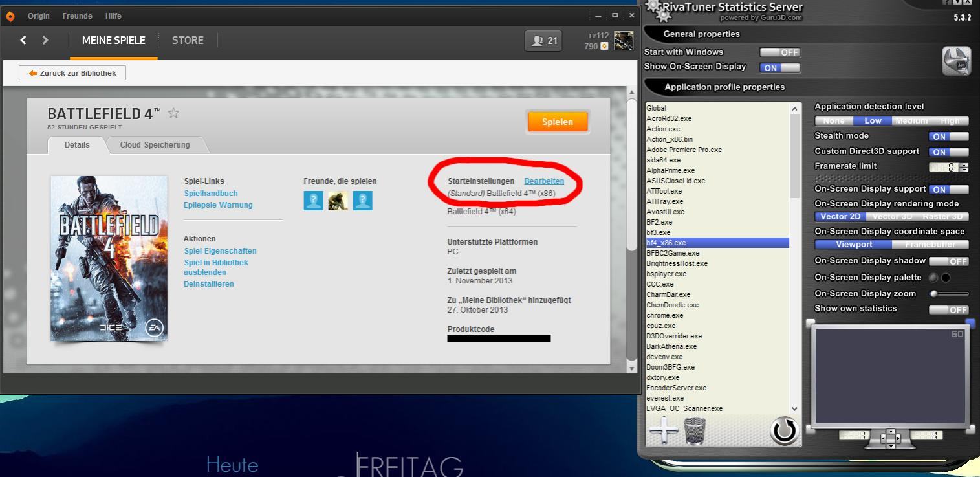Image resolution: width=980 pixels, height=477 pixels.
Task: Pick first OSD palette color circle
Action: pyautogui.click(x=933, y=278)
